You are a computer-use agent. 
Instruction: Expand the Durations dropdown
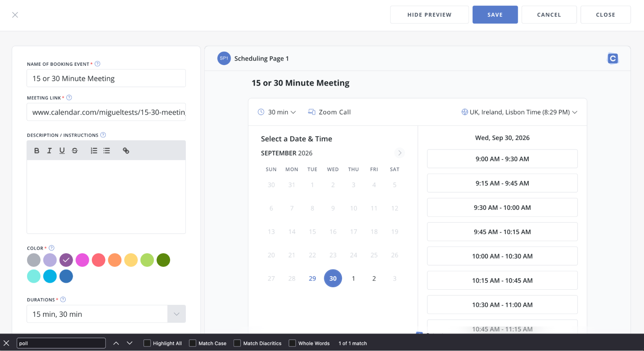177,314
